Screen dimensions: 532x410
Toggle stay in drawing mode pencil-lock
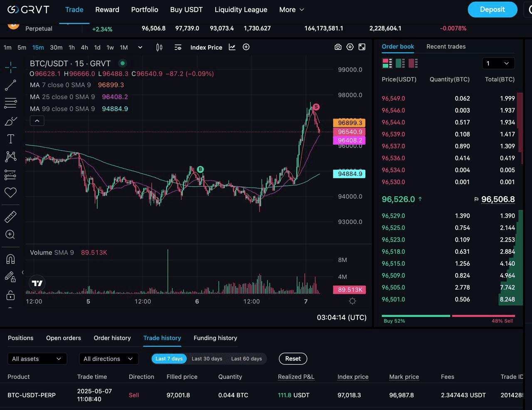[x=10, y=277]
